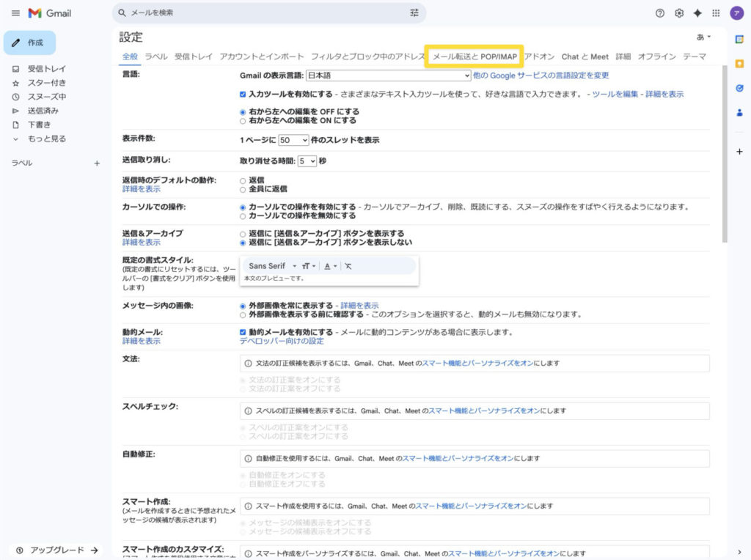Click the settings gear icon
This screenshot has width=751, height=560.
679,13
